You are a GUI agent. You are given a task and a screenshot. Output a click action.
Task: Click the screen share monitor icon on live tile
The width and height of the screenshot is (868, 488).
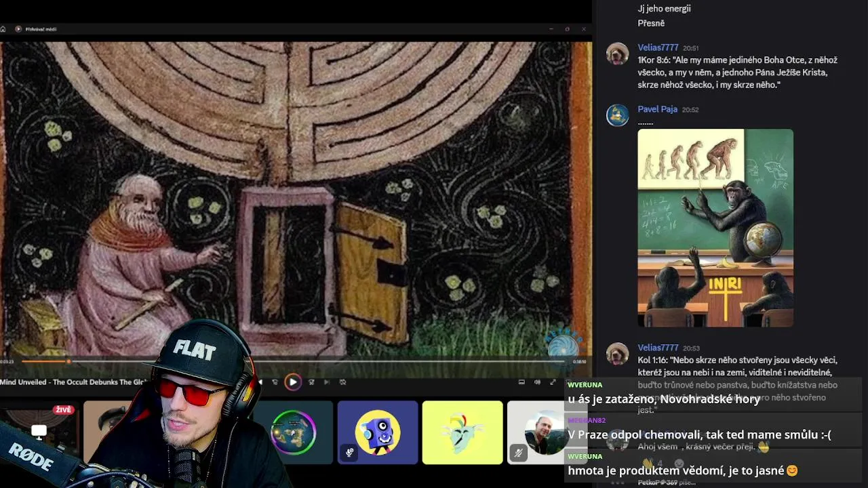[39, 431]
